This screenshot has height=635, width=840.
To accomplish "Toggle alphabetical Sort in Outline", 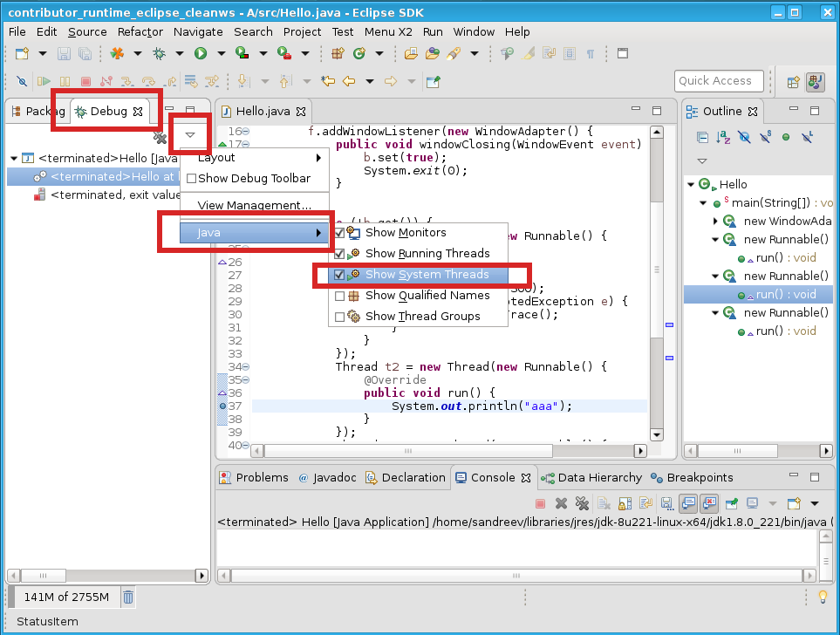I will [x=723, y=138].
